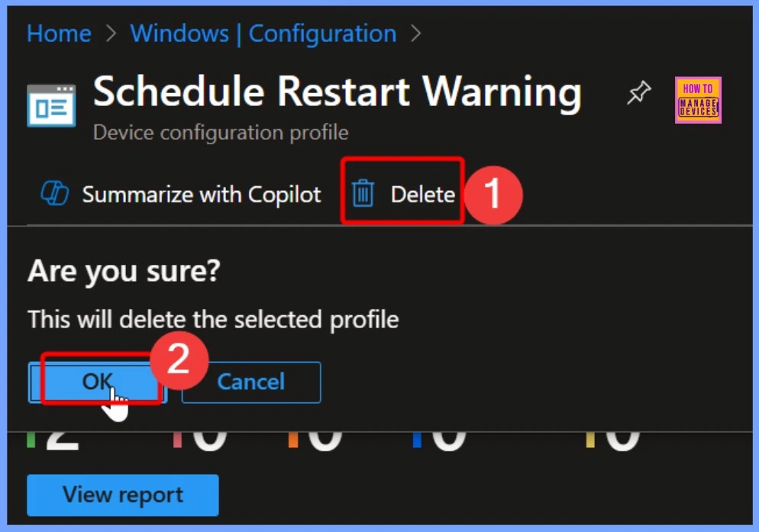Click the Home breadcrumb link
The height and width of the screenshot is (532, 759).
click(59, 34)
